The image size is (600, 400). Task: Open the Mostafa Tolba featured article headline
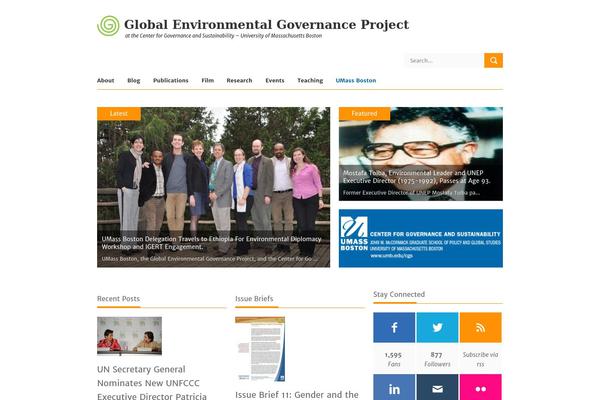(x=416, y=177)
